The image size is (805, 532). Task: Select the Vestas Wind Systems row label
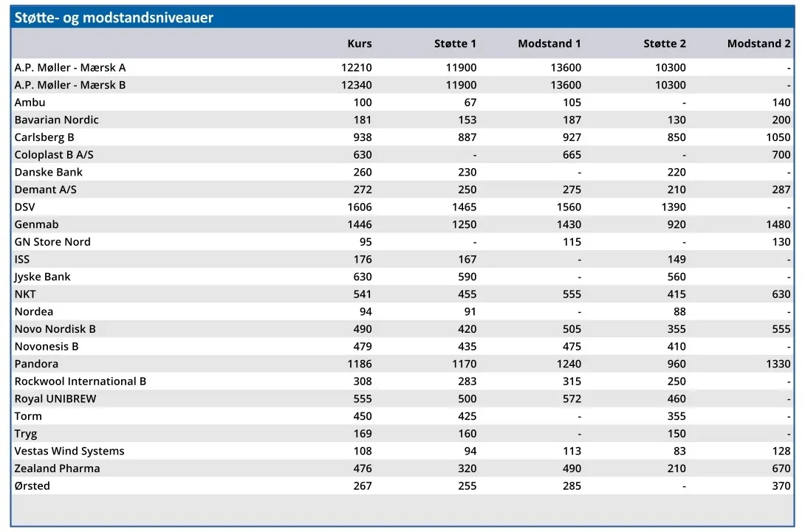click(69, 451)
